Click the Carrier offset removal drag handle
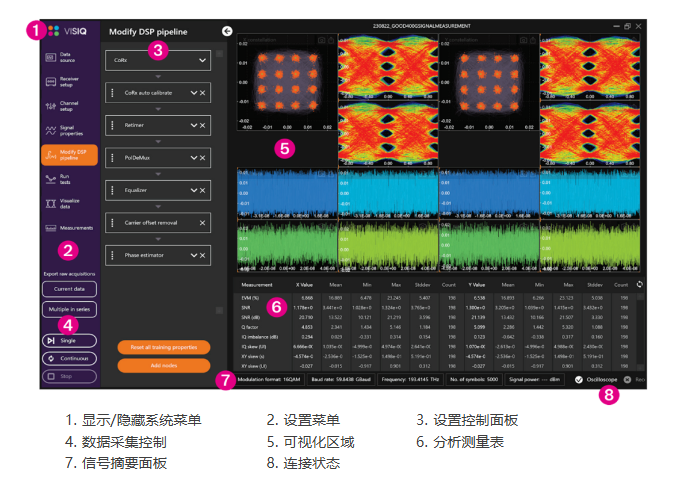 [113, 223]
